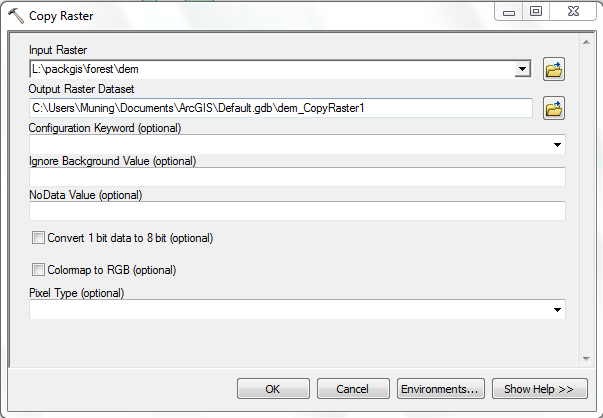Expand the Input Raster dropdown arrow
603x418 pixels.
[522, 69]
